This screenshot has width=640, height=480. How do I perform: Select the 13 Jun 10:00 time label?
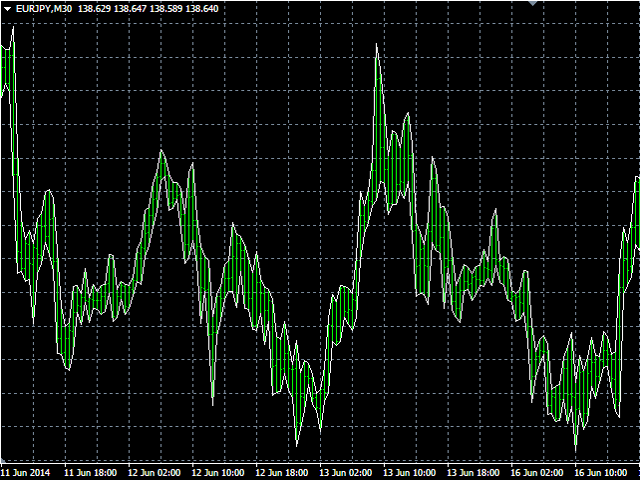click(409, 473)
